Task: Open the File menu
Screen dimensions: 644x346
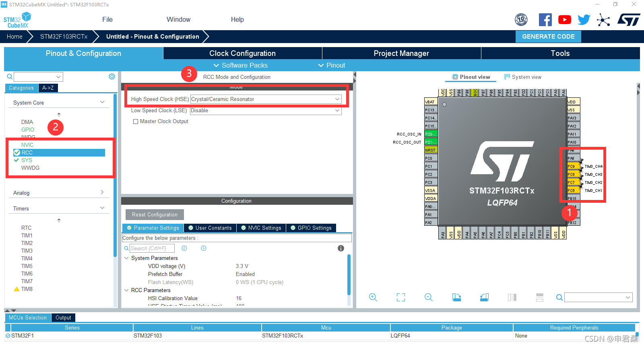Action: click(107, 19)
